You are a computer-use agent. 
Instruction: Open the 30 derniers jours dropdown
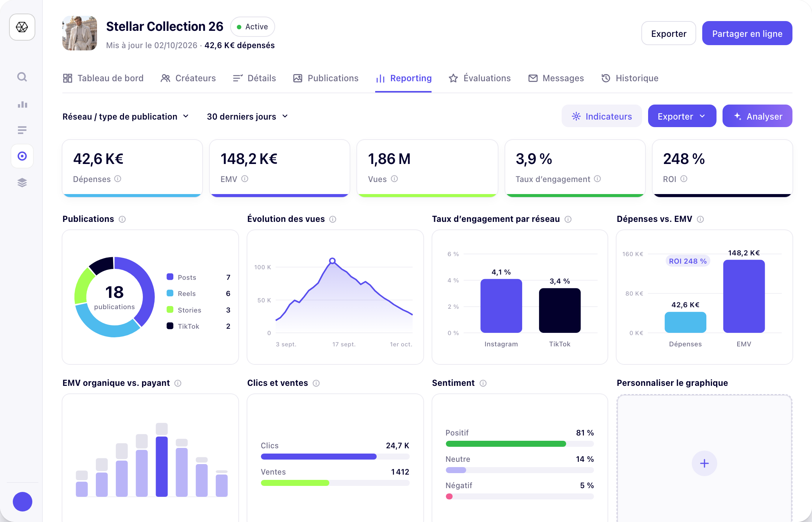click(x=247, y=117)
